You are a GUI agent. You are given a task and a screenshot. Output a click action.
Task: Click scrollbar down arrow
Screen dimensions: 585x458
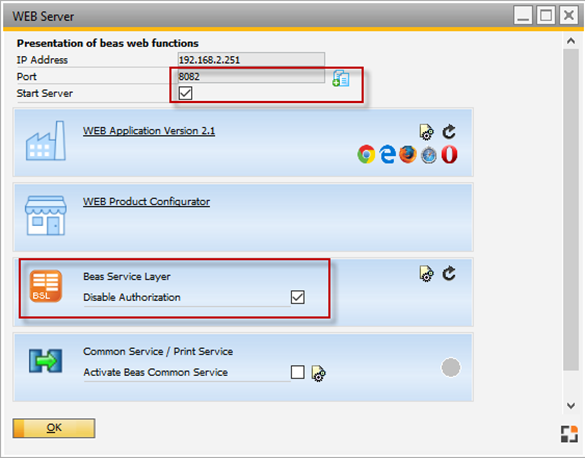tap(570, 405)
